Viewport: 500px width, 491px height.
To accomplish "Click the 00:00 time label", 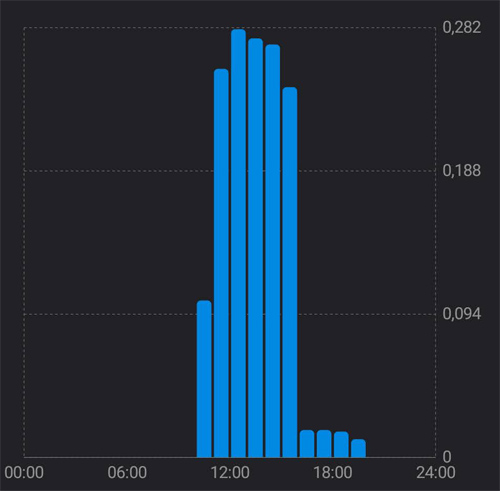I will click(x=24, y=473).
